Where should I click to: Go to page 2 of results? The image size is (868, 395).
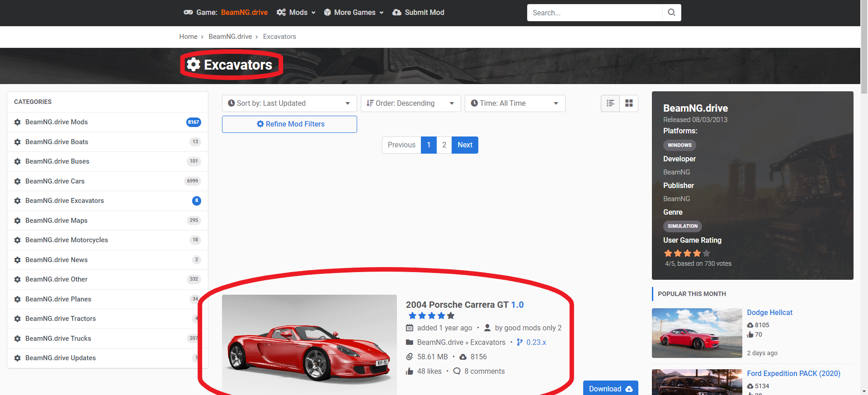pos(444,145)
